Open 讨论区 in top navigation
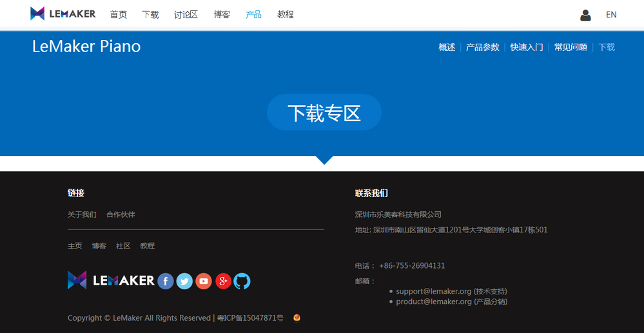The width and height of the screenshot is (644, 333). 186,15
